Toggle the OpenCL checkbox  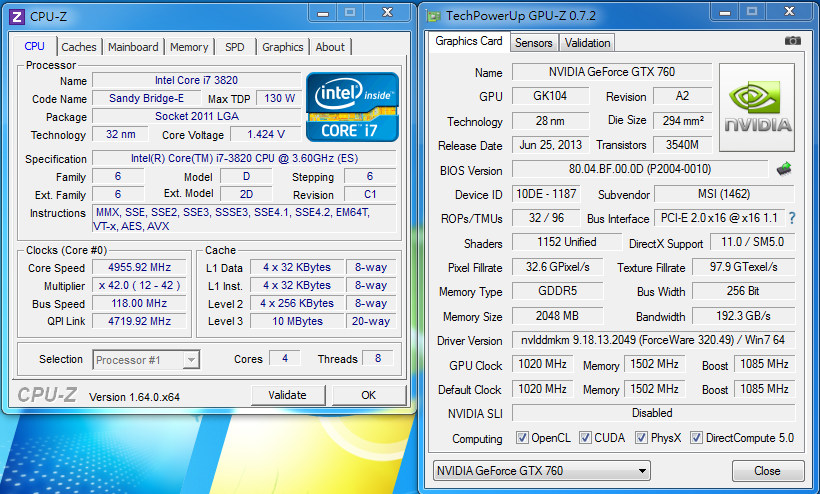click(x=522, y=438)
